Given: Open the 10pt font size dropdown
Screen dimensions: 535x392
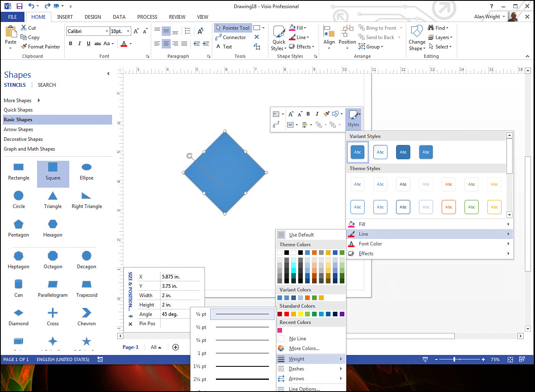Looking at the screenshot, I should [128, 31].
